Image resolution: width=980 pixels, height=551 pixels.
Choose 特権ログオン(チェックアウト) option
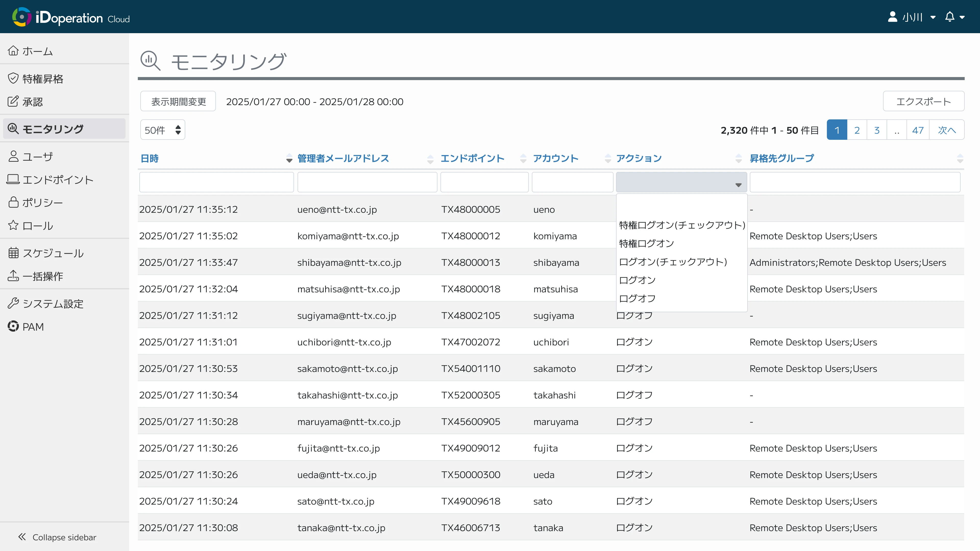(682, 225)
